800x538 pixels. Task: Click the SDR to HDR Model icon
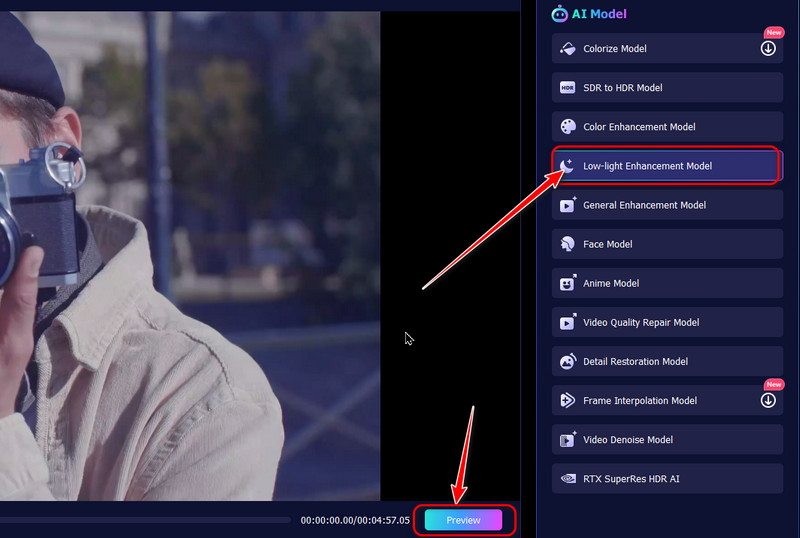567,88
